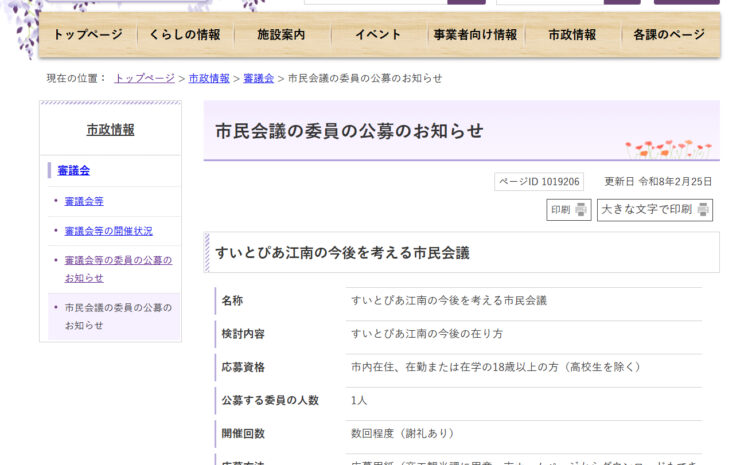Open the 市政情報 sidebar heading link

[110, 129]
